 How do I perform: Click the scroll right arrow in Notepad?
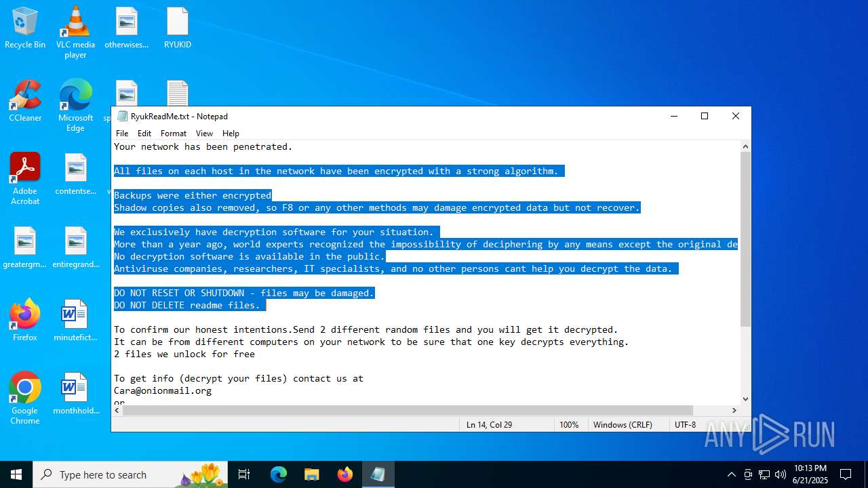click(x=734, y=410)
